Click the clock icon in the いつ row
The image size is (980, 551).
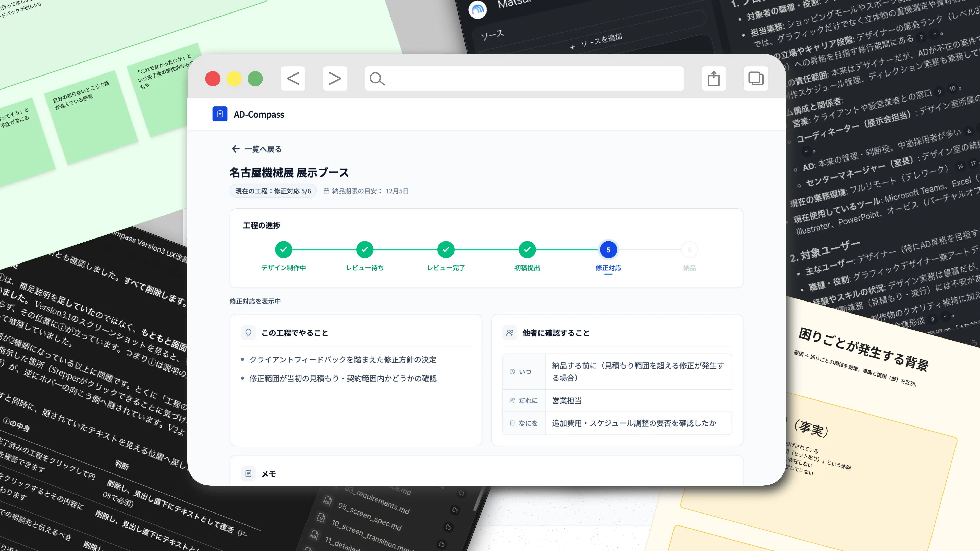(512, 371)
